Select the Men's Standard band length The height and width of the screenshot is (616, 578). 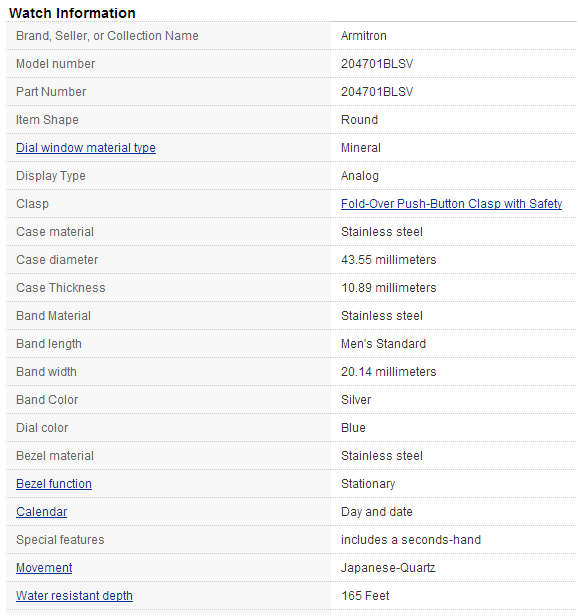[x=383, y=344]
